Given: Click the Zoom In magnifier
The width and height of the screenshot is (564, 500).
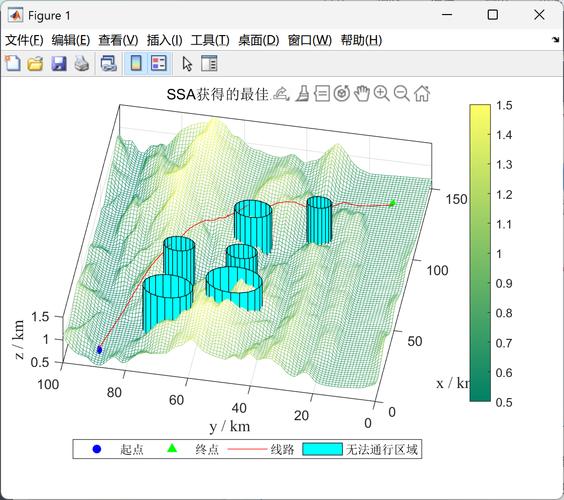Looking at the screenshot, I should pos(382,94).
